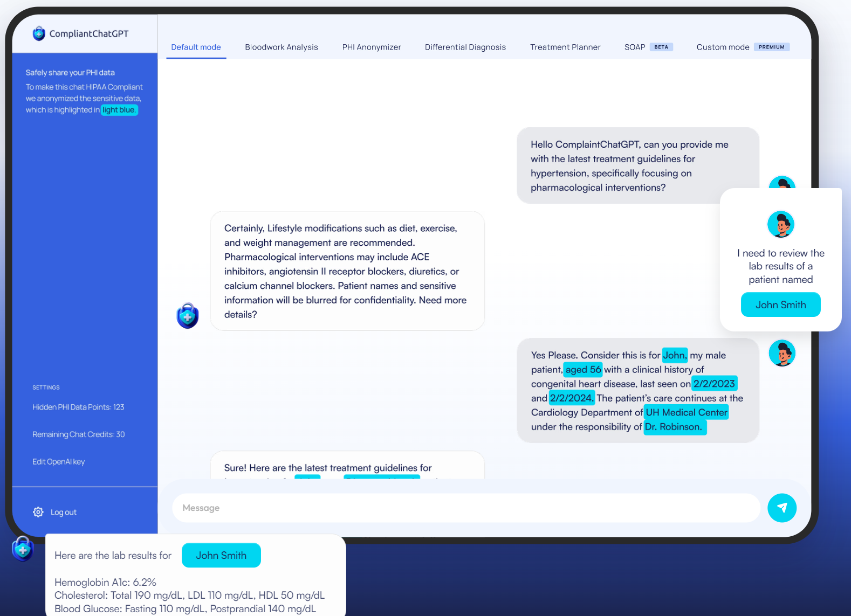
Task: Click John Smith tag in lab results card
Action: [x=221, y=555]
